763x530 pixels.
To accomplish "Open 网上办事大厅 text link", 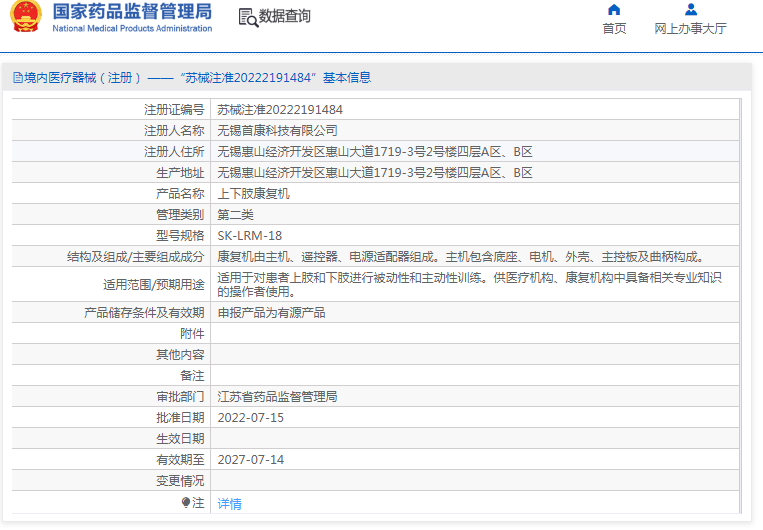I will [690, 29].
